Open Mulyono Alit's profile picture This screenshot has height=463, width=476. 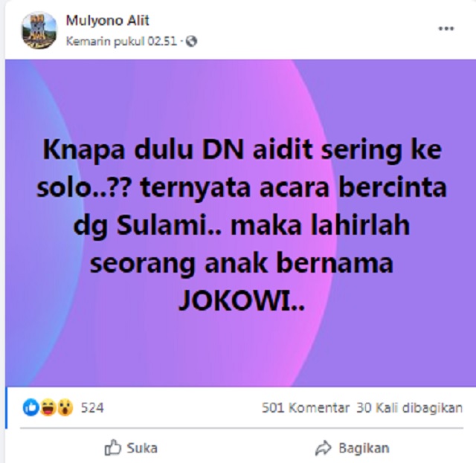39,30
